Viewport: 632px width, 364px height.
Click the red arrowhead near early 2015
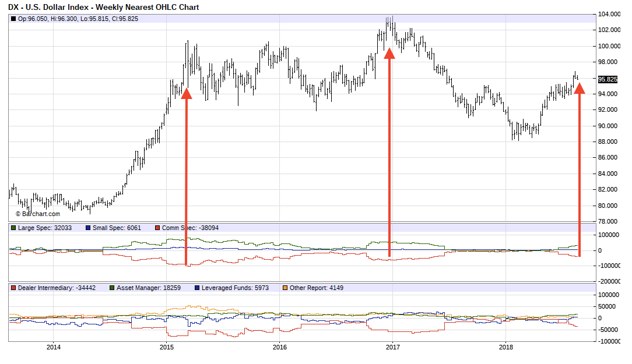point(186,93)
